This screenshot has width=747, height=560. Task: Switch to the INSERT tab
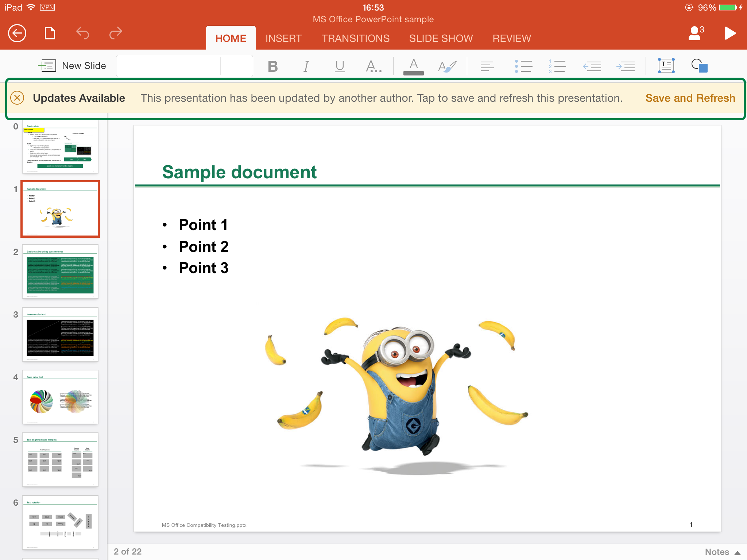[283, 38]
